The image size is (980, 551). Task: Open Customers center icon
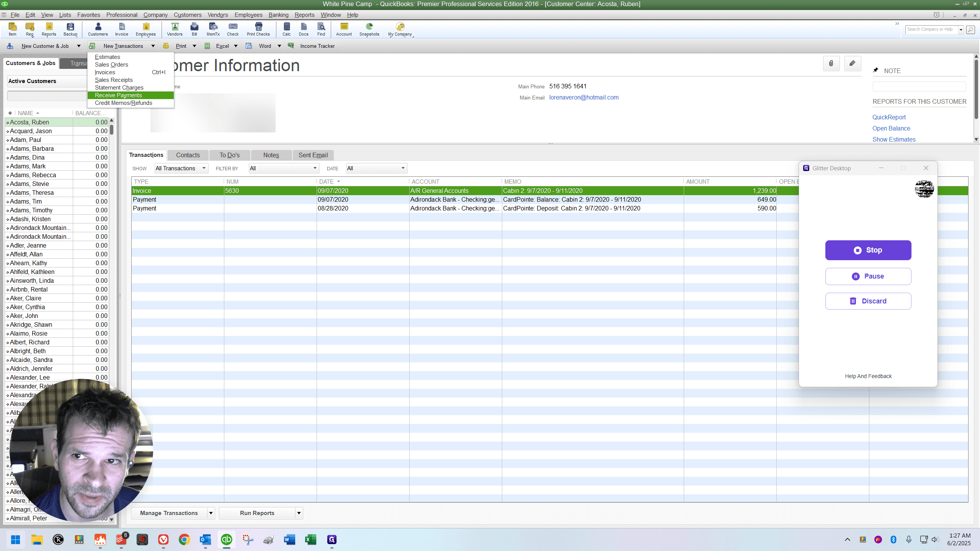click(98, 29)
